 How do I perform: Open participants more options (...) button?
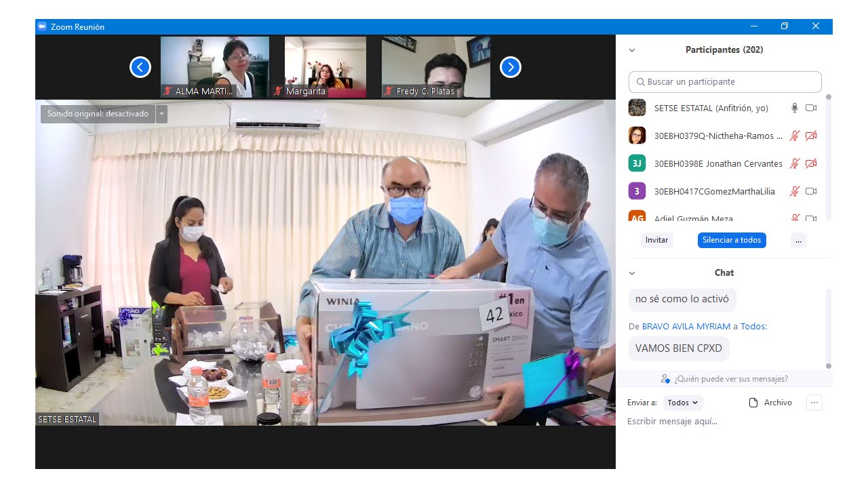click(x=799, y=240)
